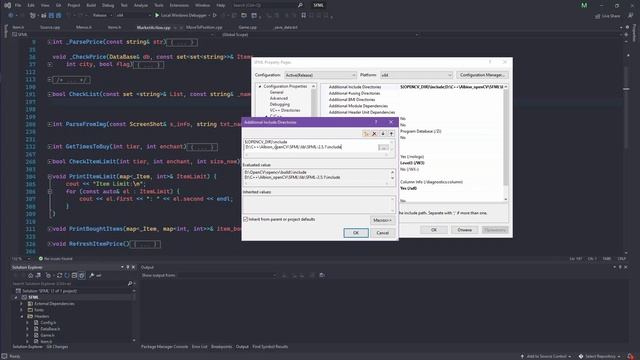The image size is (640, 360).
Task: Select the Additional #using Directories property row
Action: click(413, 93)
